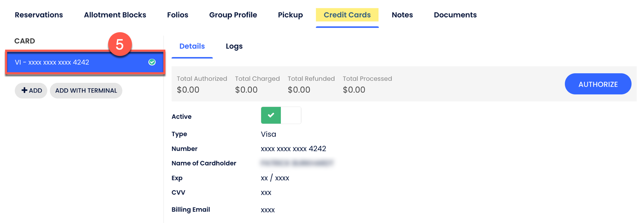Switch to the card Logs sub-tab
Image resolution: width=644 pixels, height=223 pixels.
pos(234,46)
